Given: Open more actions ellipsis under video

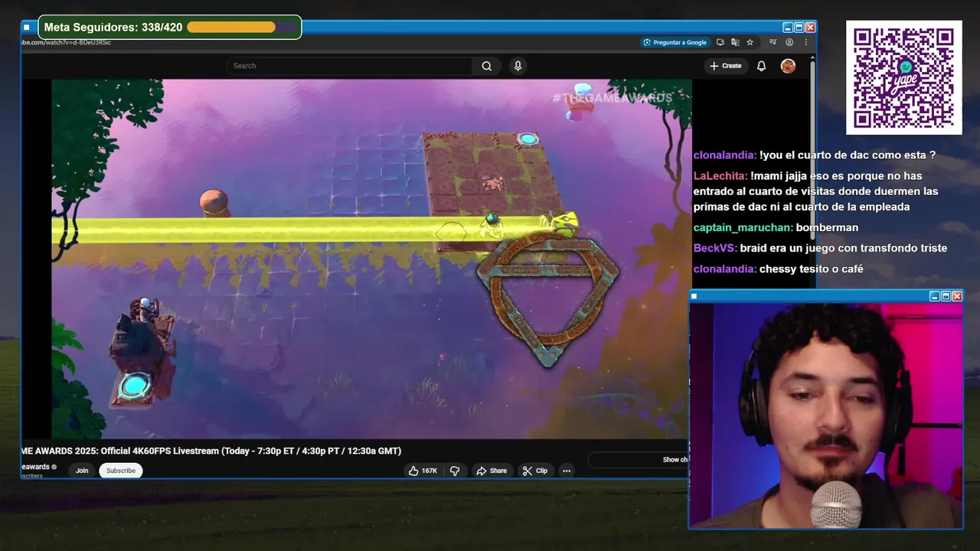Looking at the screenshot, I should (567, 471).
